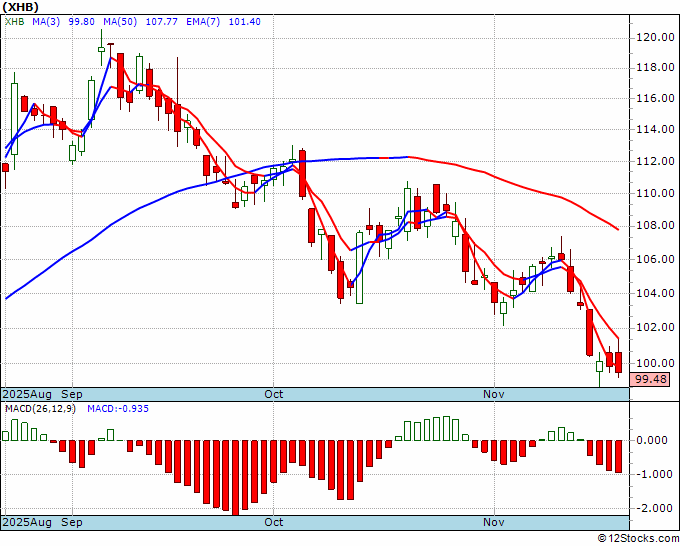
Task: Click the 118.00 price axis label
Action: pyautogui.click(x=655, y=68)
